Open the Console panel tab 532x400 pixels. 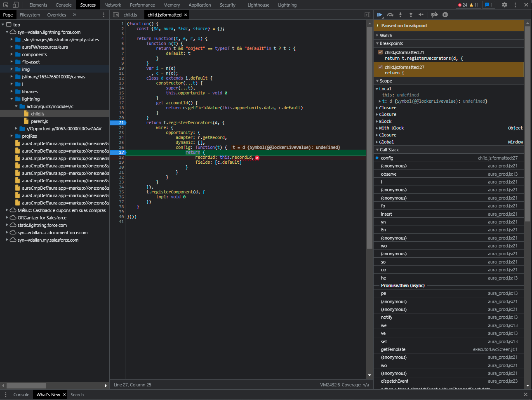click(x=64, y=5)
